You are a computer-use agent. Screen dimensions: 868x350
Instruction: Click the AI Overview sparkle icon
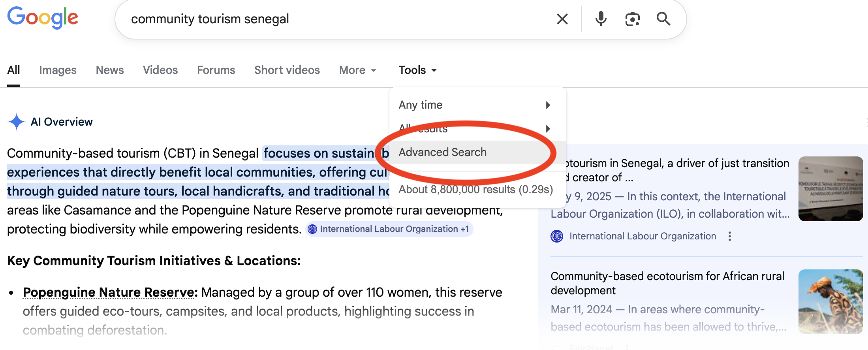click(x=17, y=122)
